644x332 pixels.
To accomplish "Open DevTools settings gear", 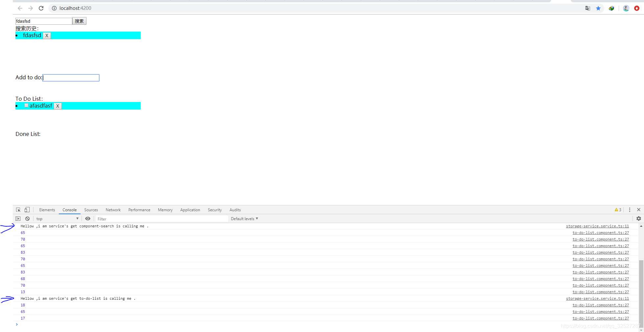I will click(639, 218).
